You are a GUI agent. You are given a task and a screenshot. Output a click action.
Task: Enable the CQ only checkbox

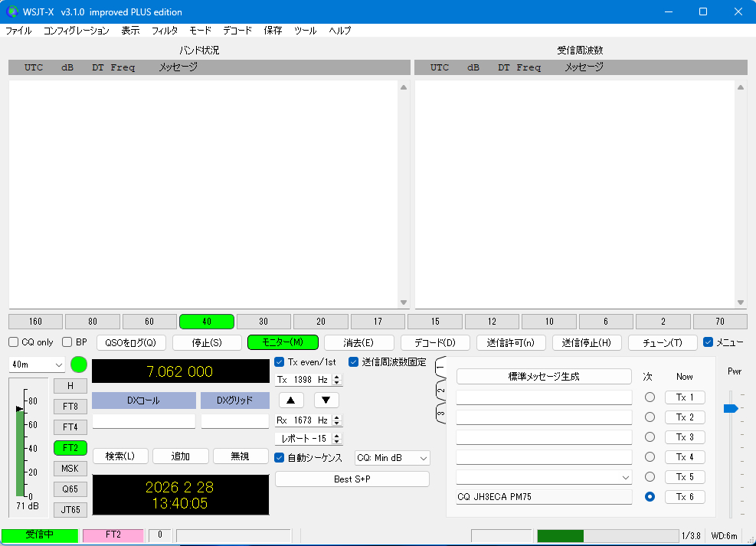click(x=14, y=342)
